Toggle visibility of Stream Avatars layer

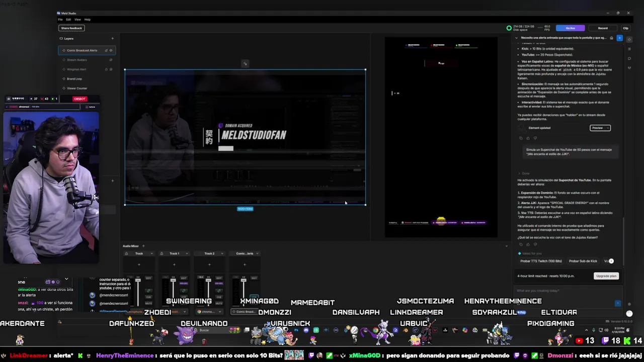[x=111, y=60]
